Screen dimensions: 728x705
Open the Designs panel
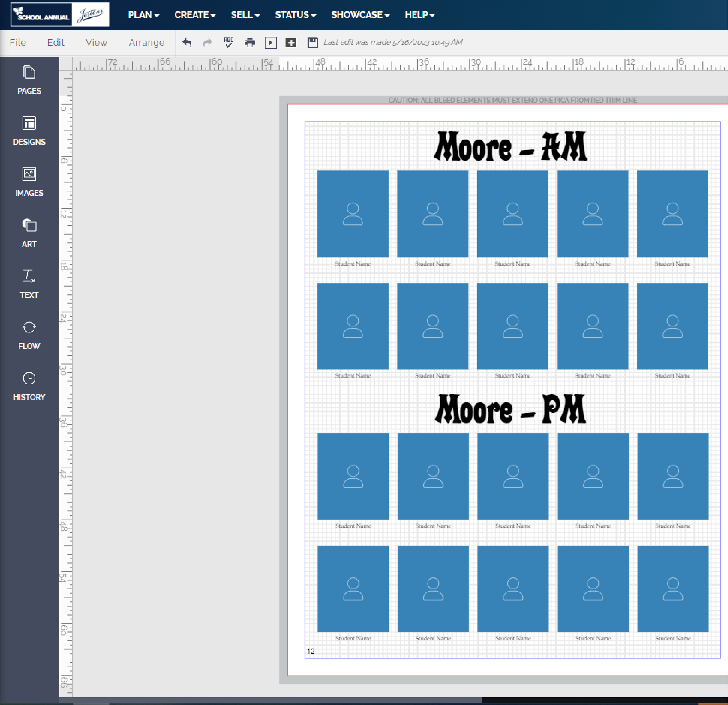[29, 131]
